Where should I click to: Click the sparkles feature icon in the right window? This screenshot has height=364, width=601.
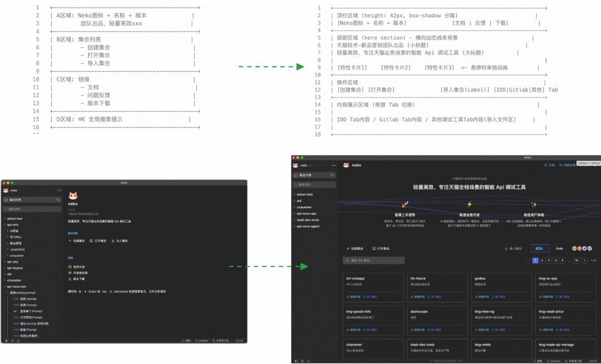pos(534,205)
